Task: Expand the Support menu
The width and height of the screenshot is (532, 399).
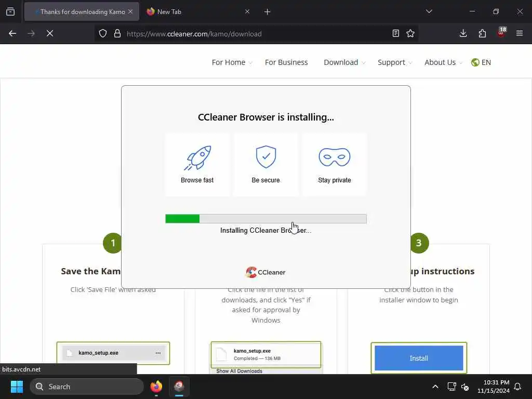Action: (x=395, y=62)
